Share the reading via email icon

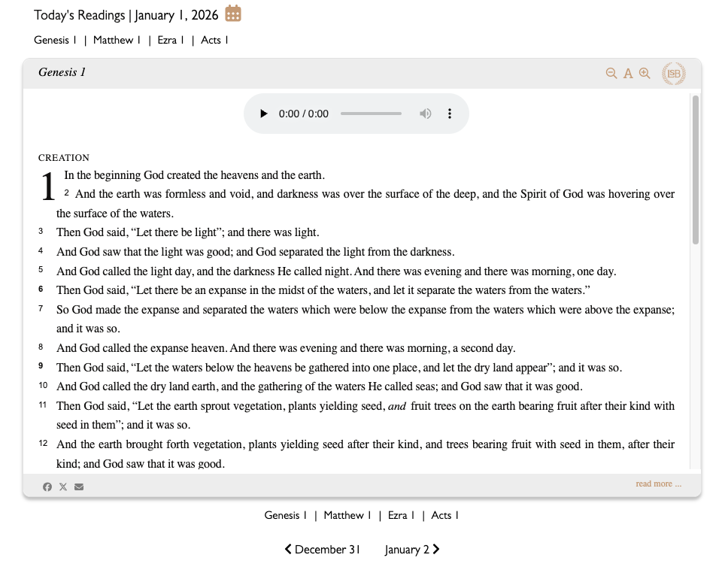(x=78, y=487)
